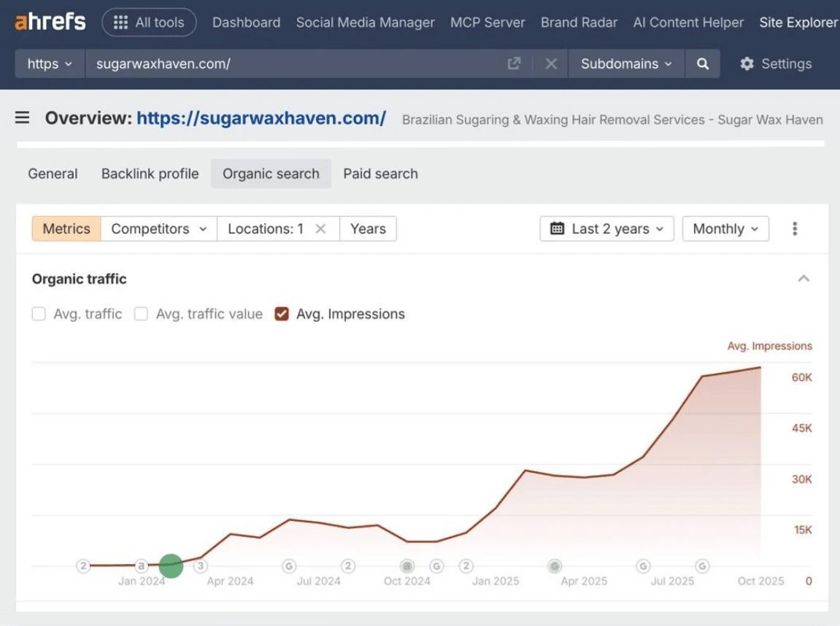Open Social Media Manager
This screenshot has height=626, width=840.
pos(365,23)
